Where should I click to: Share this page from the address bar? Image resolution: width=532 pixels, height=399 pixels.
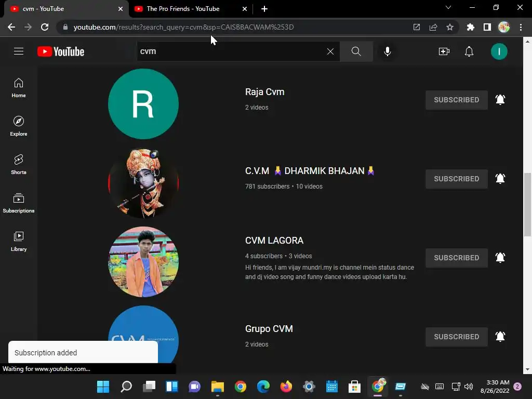point(433,27)
